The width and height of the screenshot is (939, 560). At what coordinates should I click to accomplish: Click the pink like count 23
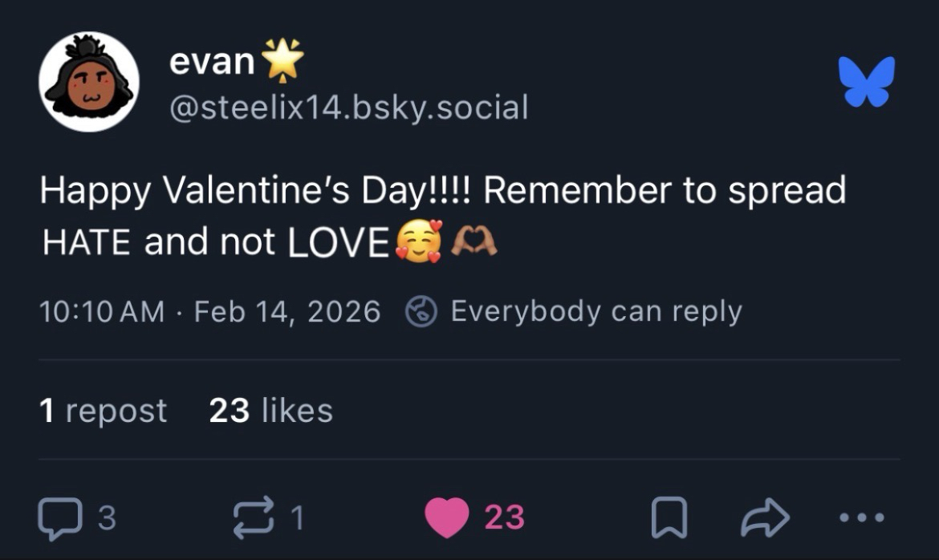[505, 517]
